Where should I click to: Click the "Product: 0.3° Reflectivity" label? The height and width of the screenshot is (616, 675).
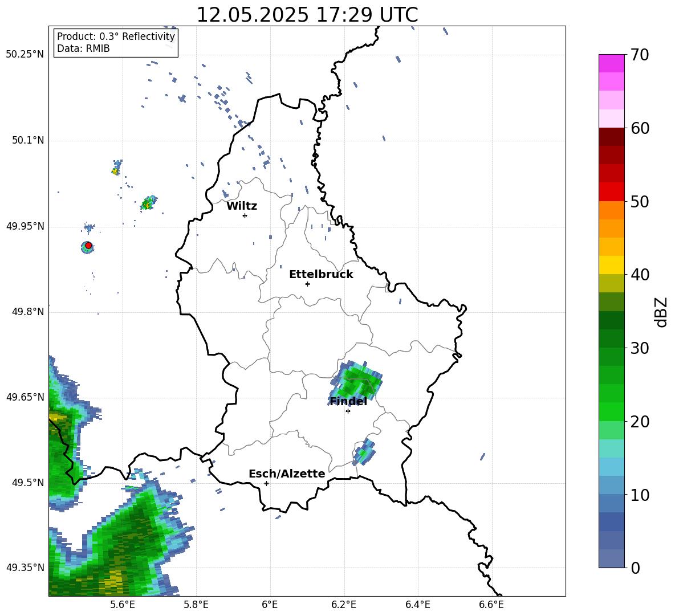(x=116, y=36)
